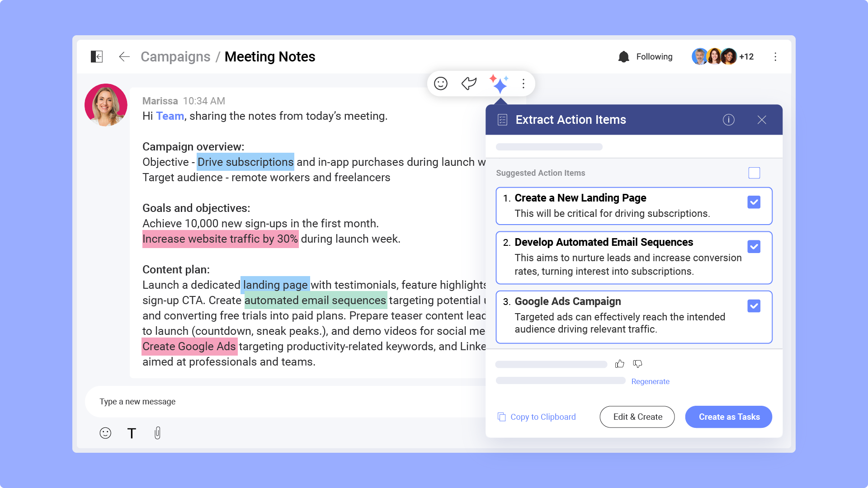Image resolution: width=868 pixels, height=488 pixels.
Task: Navigate to Campaigns via the breadcrumb
Action: pyautogui.click(x=175, y=56)
